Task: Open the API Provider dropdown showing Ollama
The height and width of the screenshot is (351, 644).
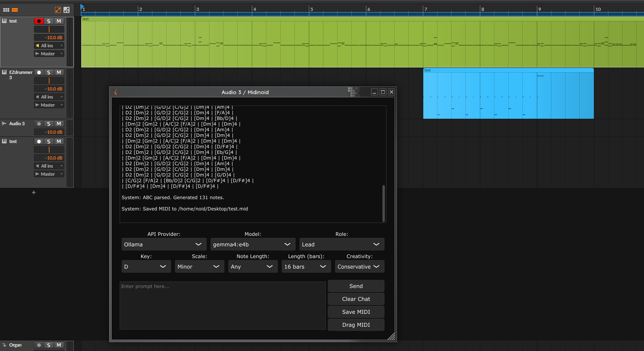Action: coord(164,244)
